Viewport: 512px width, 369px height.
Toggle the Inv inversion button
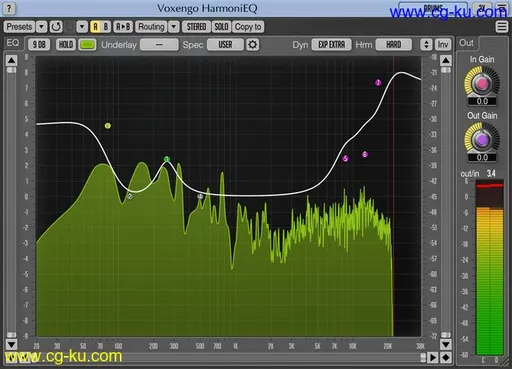coord(443,44)
